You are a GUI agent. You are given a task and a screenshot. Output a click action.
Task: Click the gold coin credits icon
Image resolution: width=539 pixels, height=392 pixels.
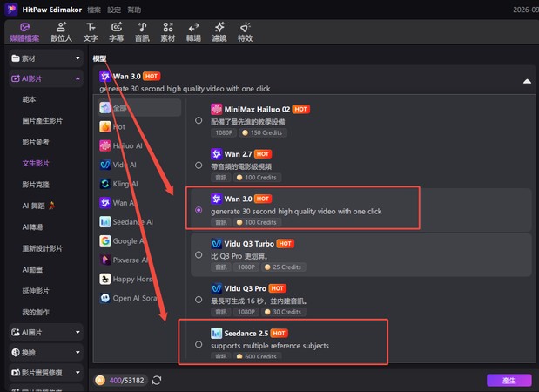point(100,381)
